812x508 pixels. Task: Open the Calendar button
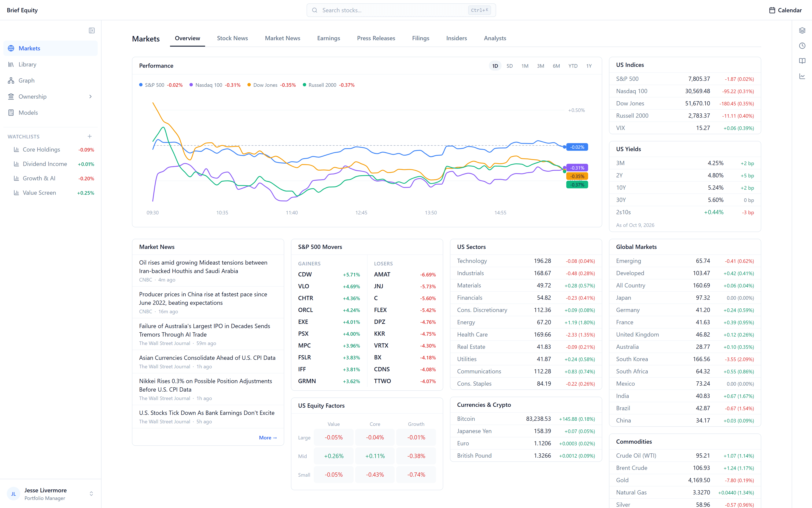[x=785, y=10]
